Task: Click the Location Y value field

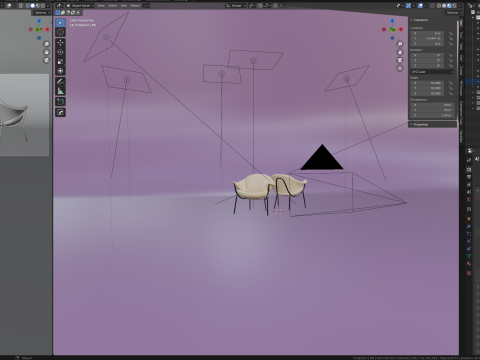Action: click(427, 38)
